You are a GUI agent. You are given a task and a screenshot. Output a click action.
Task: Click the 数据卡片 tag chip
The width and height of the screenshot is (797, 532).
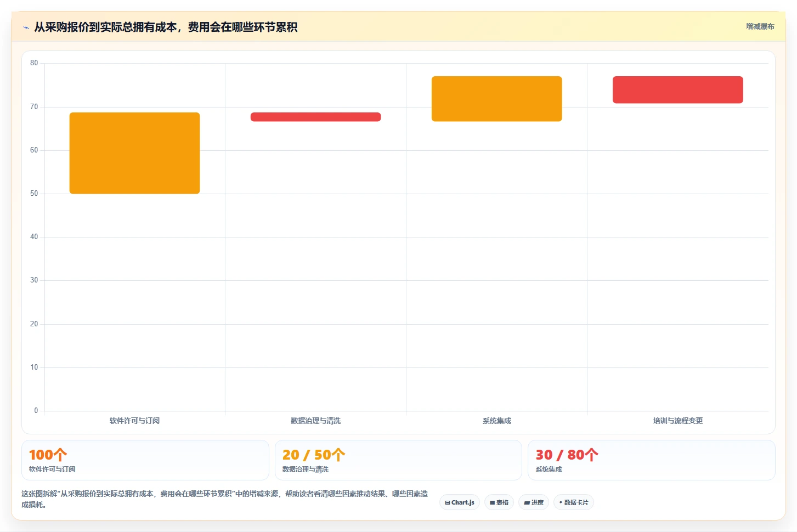point(574,502)
